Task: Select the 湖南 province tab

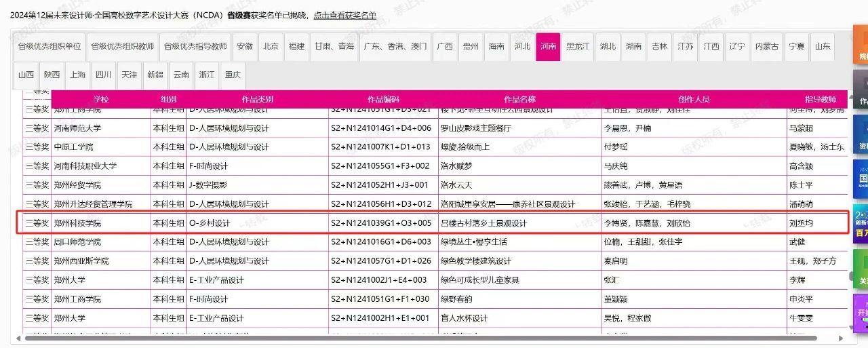Action: tap(634, 47)
